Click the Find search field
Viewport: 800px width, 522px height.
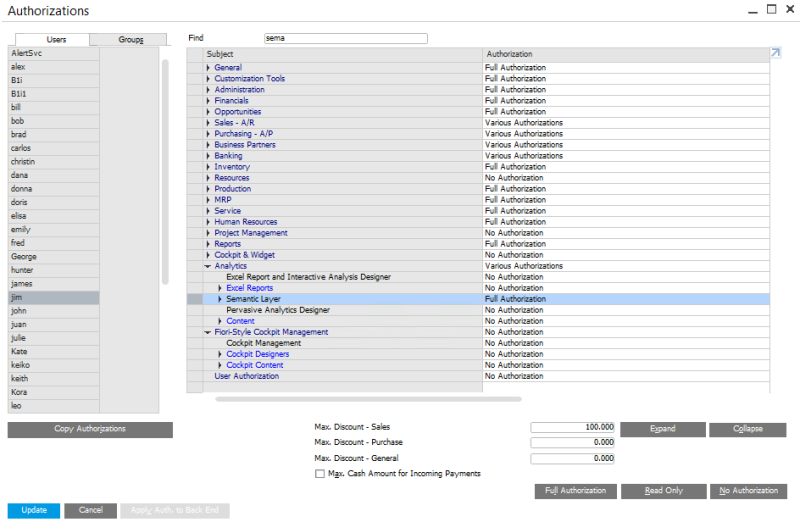345,38
